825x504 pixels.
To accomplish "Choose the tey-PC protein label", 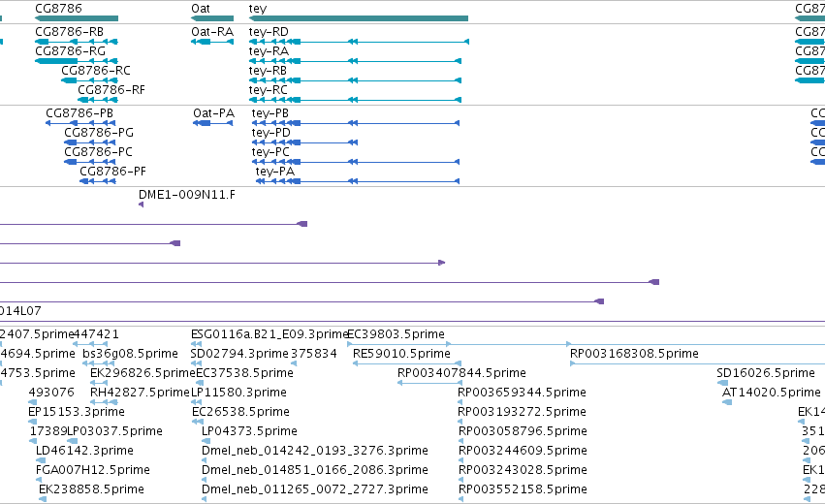I will [270, 152].
